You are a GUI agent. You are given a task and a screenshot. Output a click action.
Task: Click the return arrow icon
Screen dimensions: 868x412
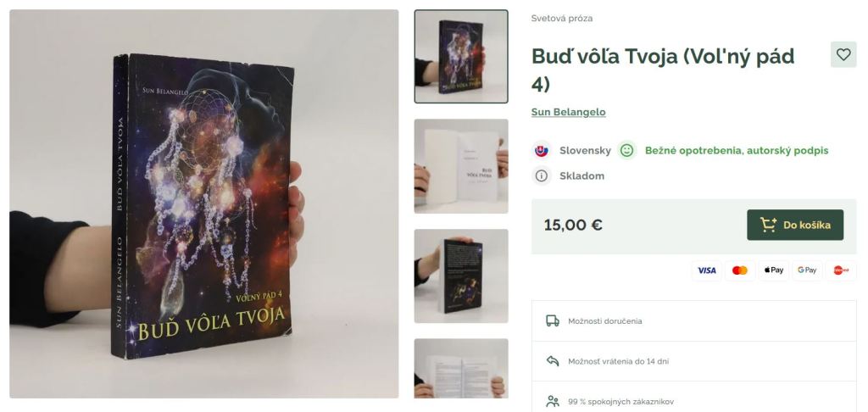(553, 361)
